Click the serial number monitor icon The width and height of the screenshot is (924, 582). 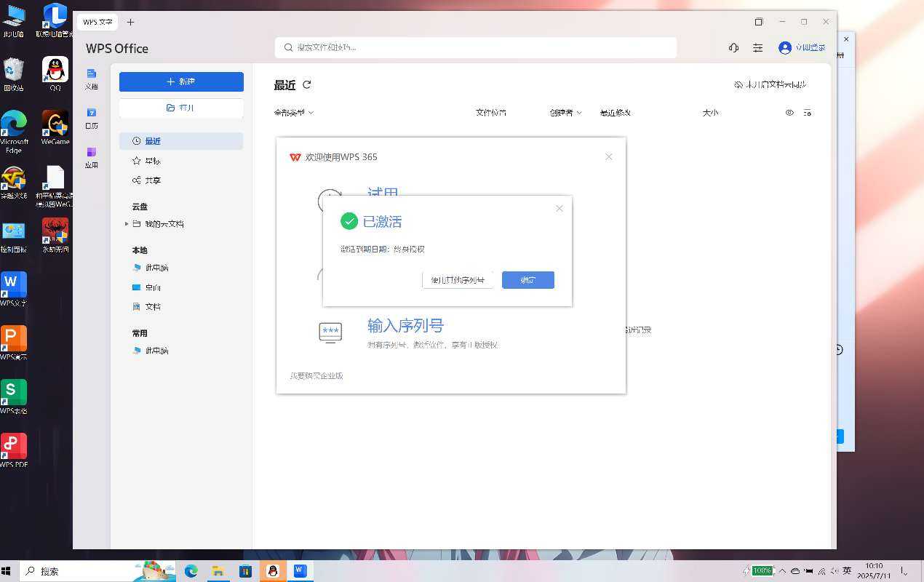click(330, 332)
